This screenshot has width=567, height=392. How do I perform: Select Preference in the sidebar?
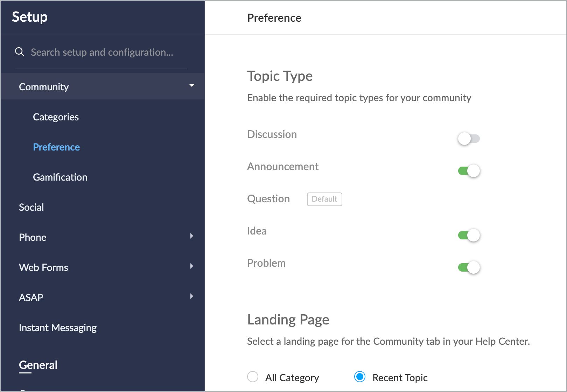coord(56,147)
